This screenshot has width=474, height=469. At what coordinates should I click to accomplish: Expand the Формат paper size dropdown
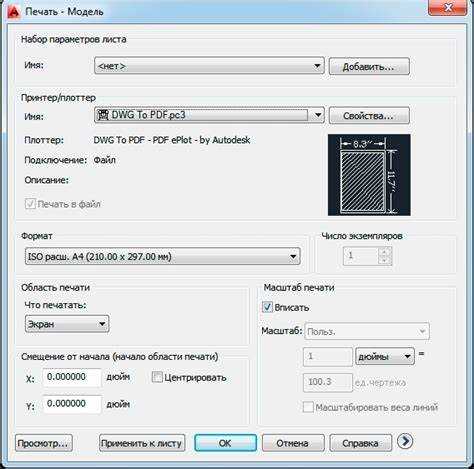pos(163,257)
